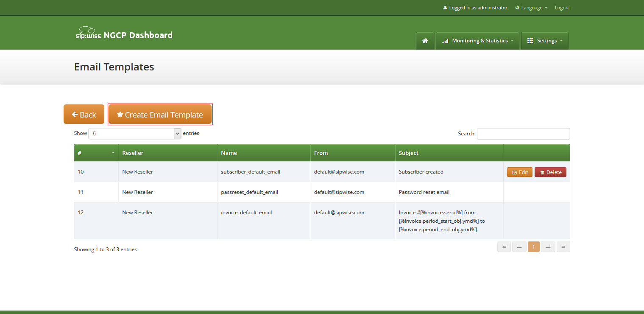
Task: Click the Create Email Template button
Action: point(160,114)
